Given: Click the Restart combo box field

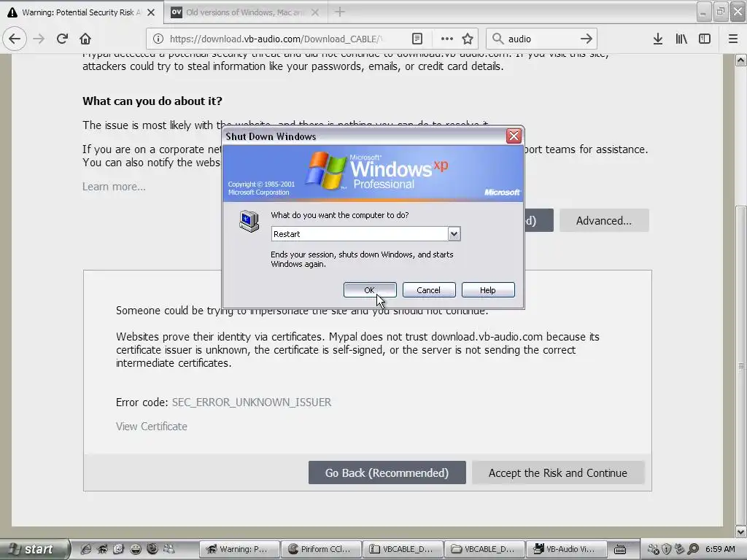Looking at the screenshot, I should (365, 234).
